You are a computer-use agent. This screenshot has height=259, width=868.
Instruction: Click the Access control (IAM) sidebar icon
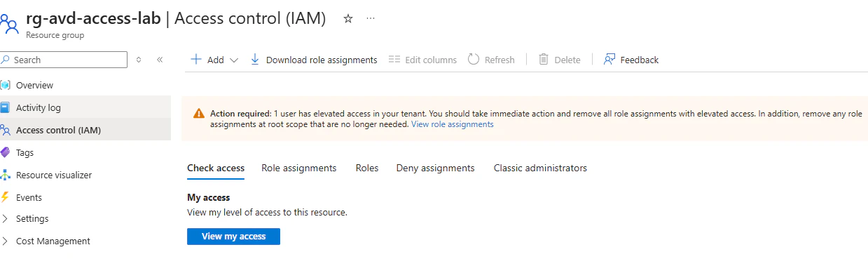tap(6, 131)
